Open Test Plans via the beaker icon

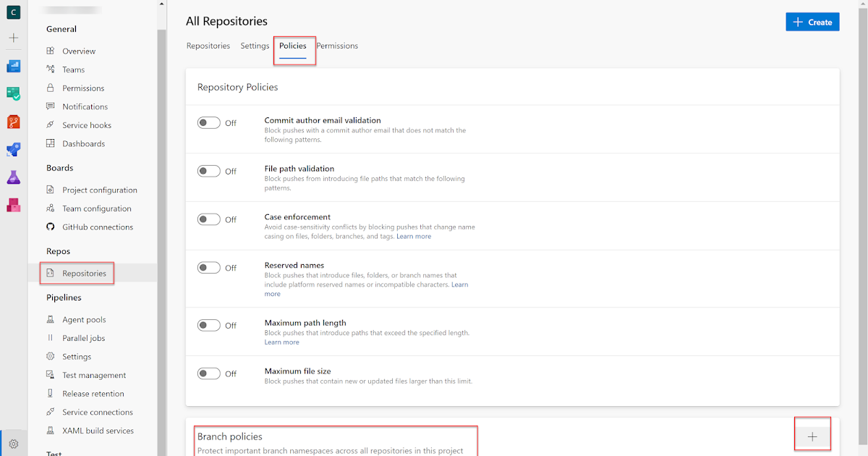(12, 177)
